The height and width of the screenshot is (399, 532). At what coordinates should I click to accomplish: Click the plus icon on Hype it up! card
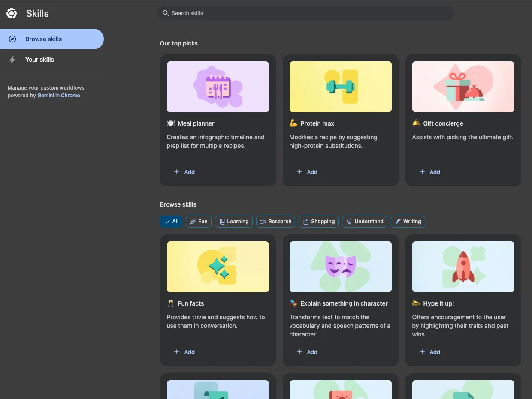pos(422,352)
